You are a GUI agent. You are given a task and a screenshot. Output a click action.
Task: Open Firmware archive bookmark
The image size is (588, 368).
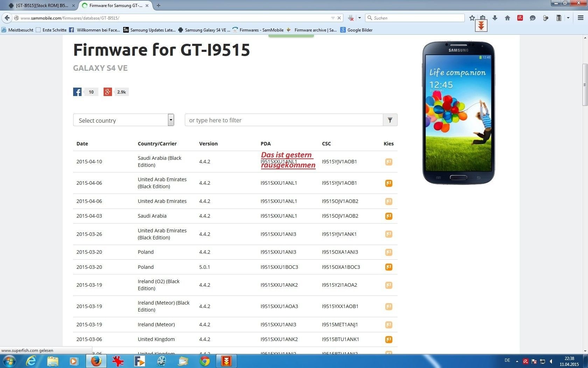(x=311, y=30)
